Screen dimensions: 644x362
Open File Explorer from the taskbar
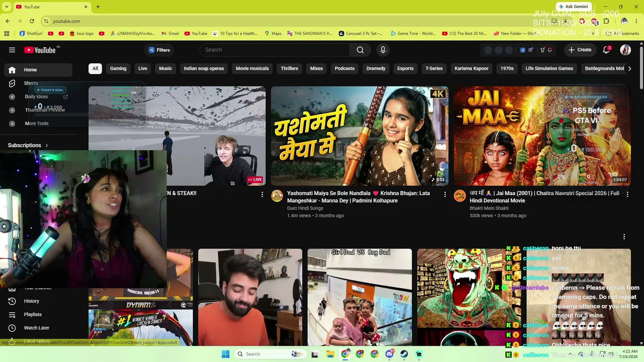point(330,354)
